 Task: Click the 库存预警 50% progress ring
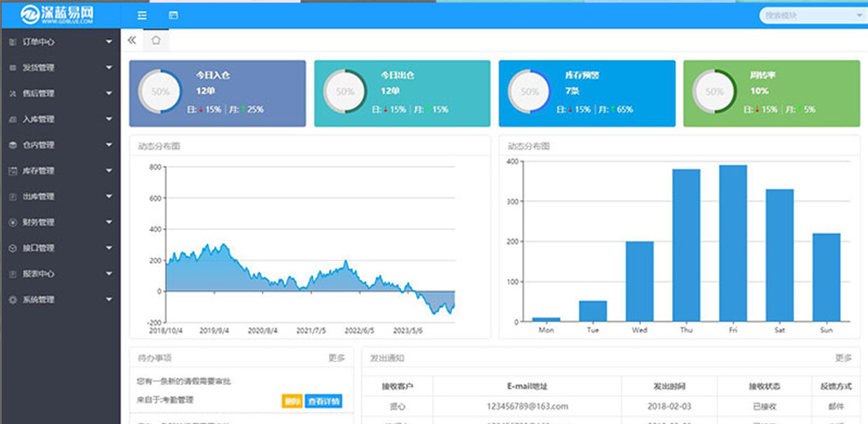pyautogui.click(x=530, y=92)
